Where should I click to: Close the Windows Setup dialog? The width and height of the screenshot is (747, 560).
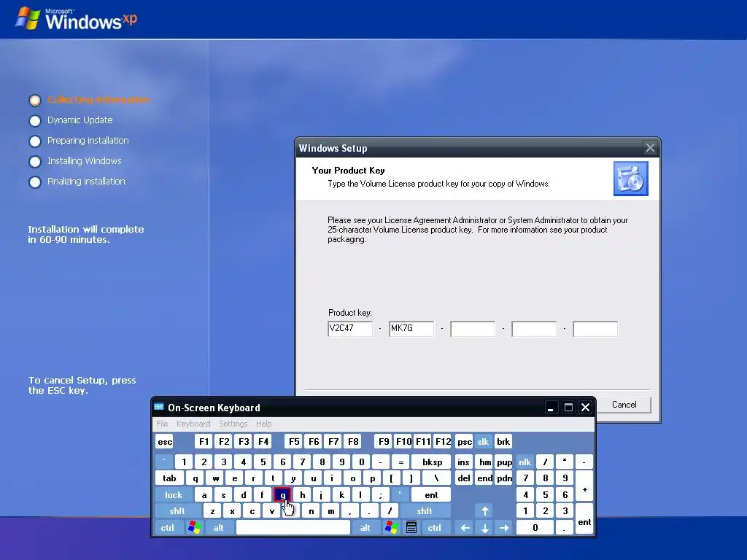(x=650, y=147)
